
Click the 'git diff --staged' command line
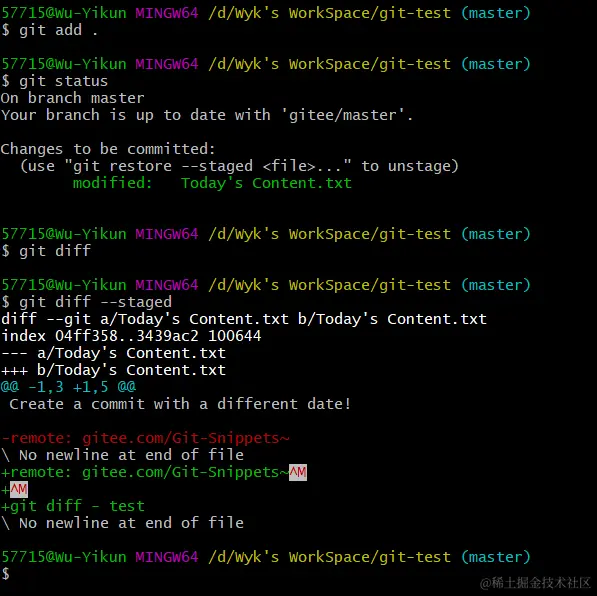pos(86,302)
